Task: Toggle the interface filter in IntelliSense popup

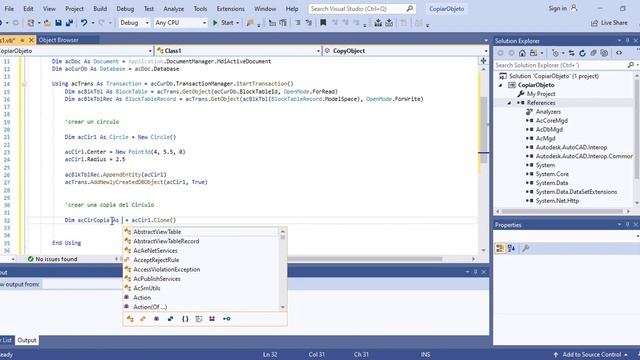Action: tap(227, 319)
